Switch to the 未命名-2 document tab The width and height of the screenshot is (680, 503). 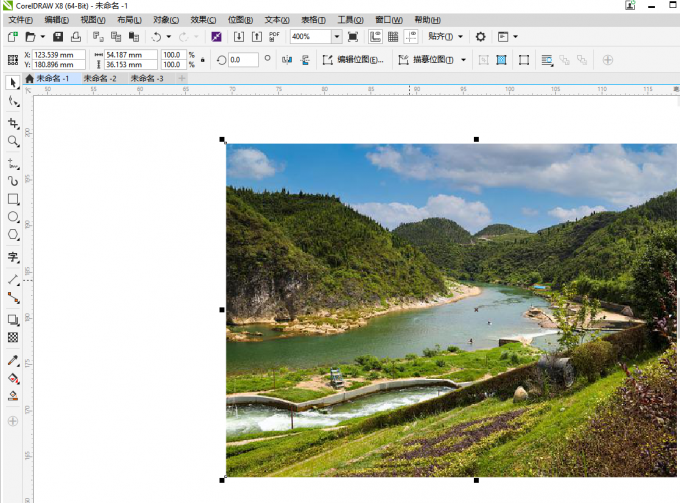[99, 78]
